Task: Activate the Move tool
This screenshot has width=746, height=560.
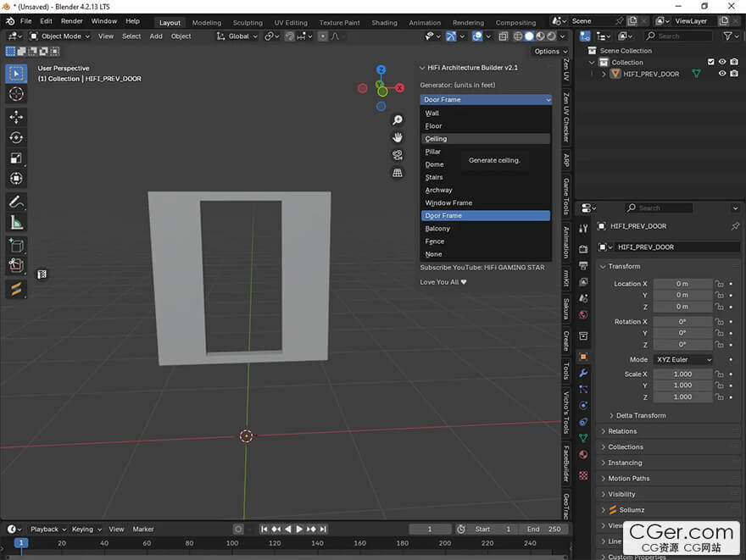Action: [16, 116]
